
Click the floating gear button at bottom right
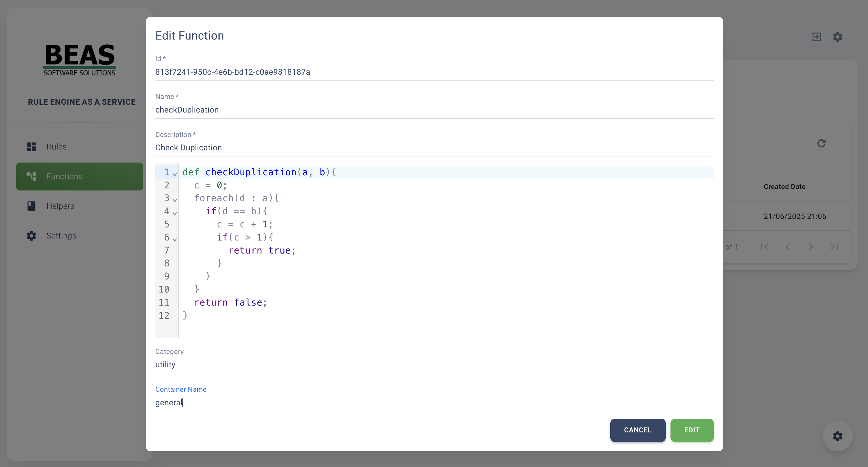[838, 436]
